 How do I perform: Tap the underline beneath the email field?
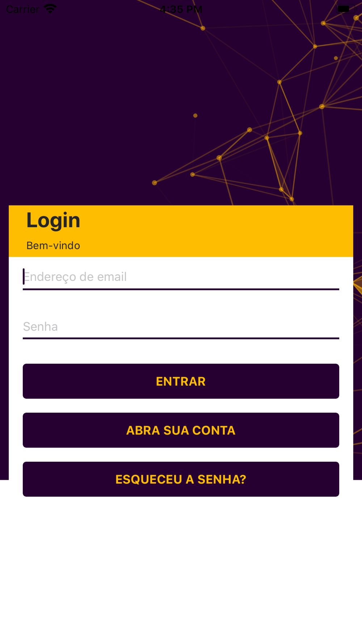pyautogui.click(x=181, y=289)
